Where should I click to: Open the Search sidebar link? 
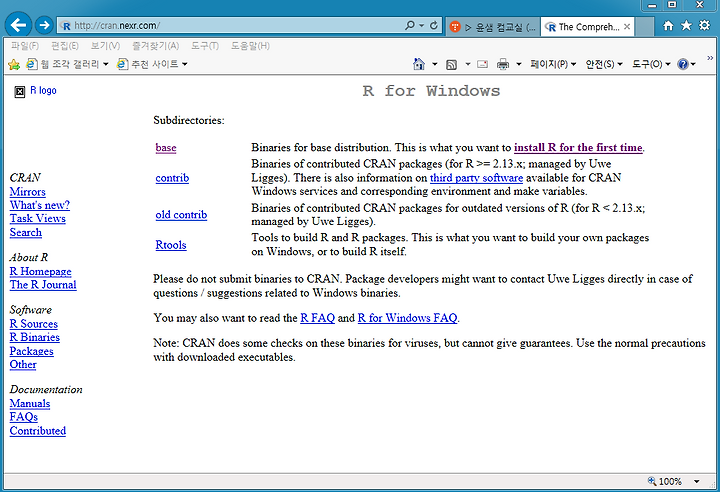[x=26, y=232]
